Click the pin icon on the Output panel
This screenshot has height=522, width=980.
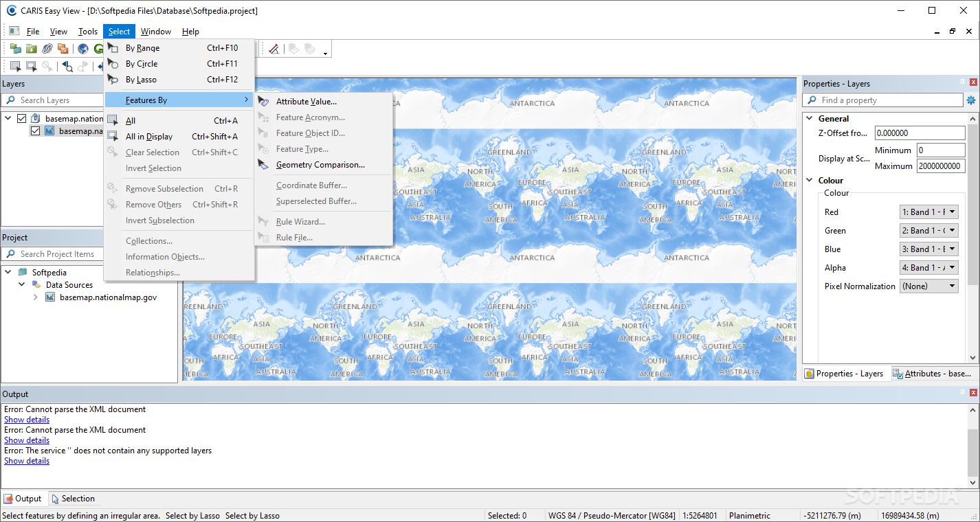click(x=962, y=392)
